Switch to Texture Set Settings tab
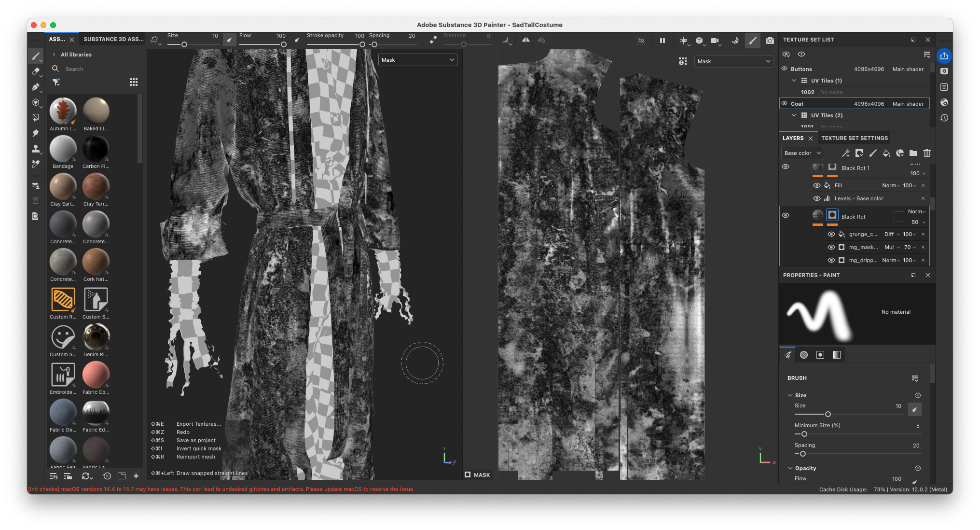Image resolution: width=980 pixels, height=530 pixels. click(854, 138)
